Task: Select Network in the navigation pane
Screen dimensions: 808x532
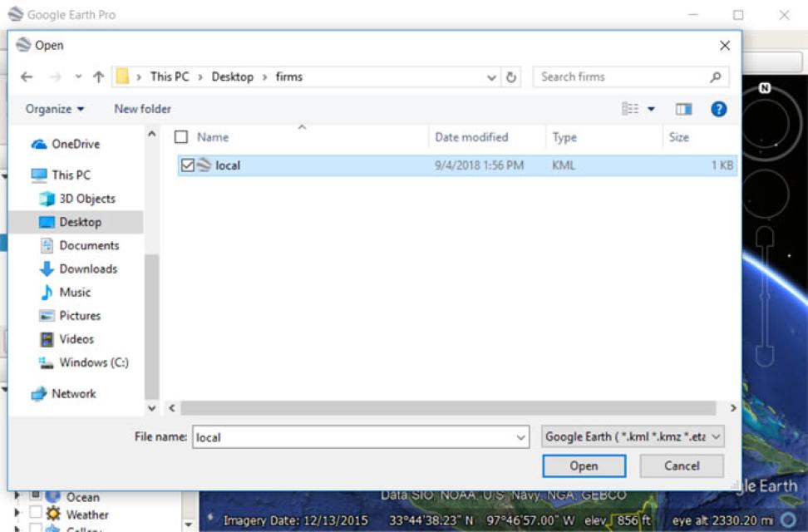Action: [63, 394]
